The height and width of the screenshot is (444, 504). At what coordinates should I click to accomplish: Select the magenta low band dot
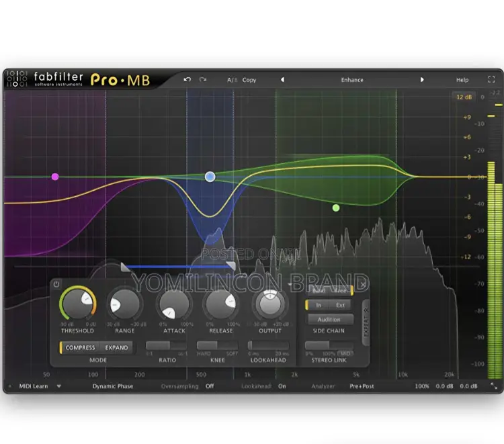(x=55, y=177)
